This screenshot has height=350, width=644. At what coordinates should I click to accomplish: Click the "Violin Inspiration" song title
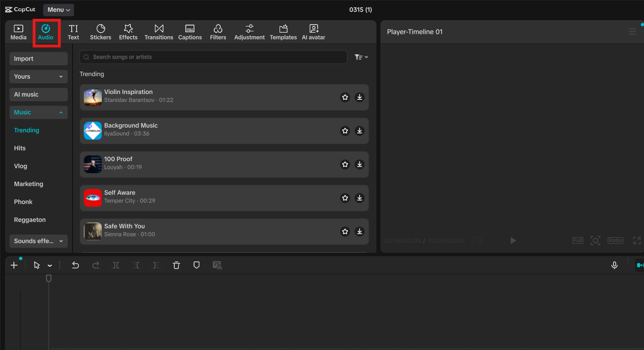click(x=129, y=92)
